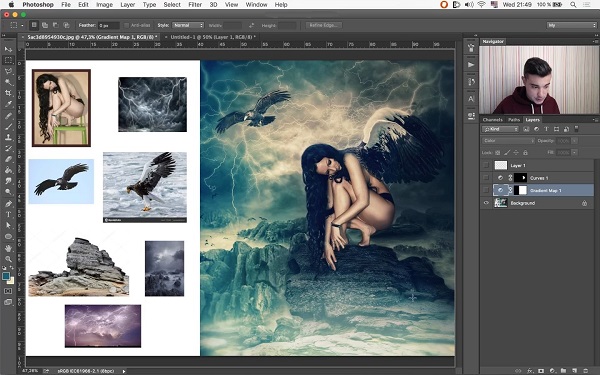The width and height of the screenshot is (600, 375).
Task: Select the Lasso tool
Action: (8, 71)
